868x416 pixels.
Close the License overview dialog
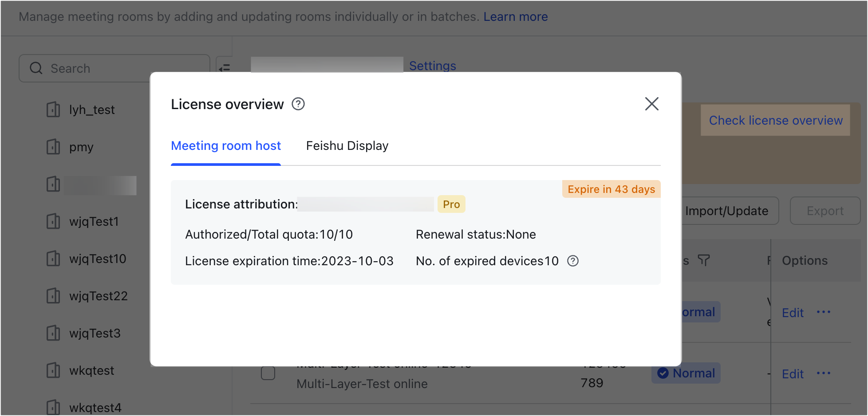click(x=651, y=104)
